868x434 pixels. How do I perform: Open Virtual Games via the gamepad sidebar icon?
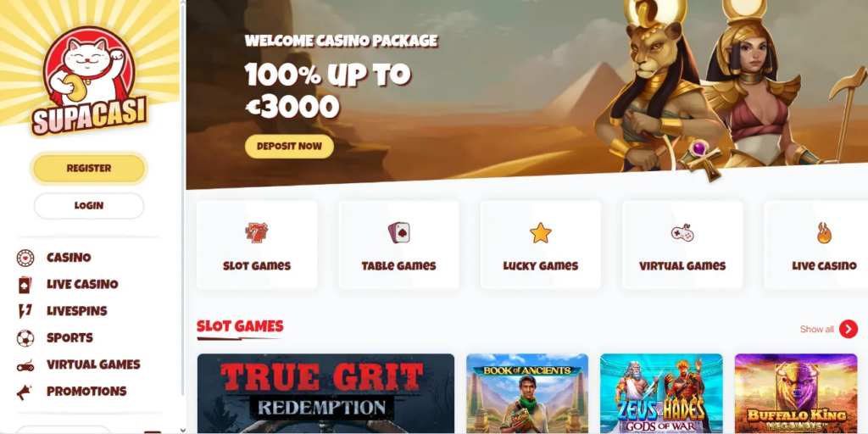tap(25, 364)
